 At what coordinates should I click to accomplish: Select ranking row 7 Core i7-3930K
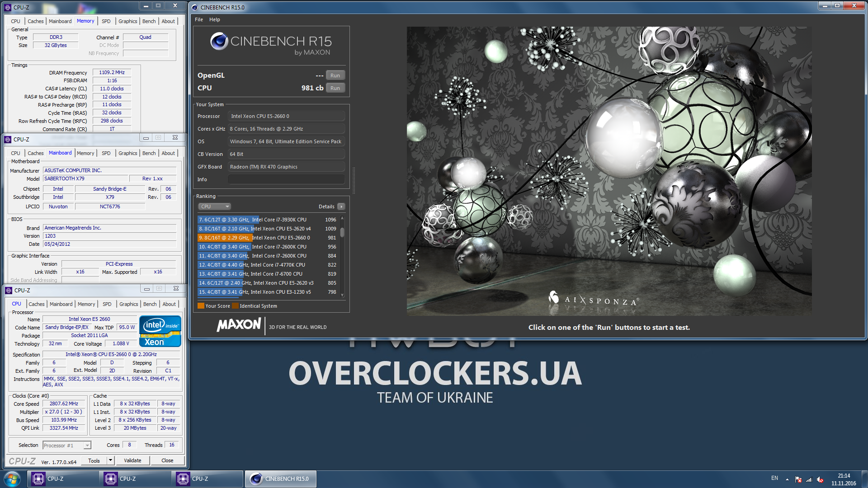pos(268,220)
